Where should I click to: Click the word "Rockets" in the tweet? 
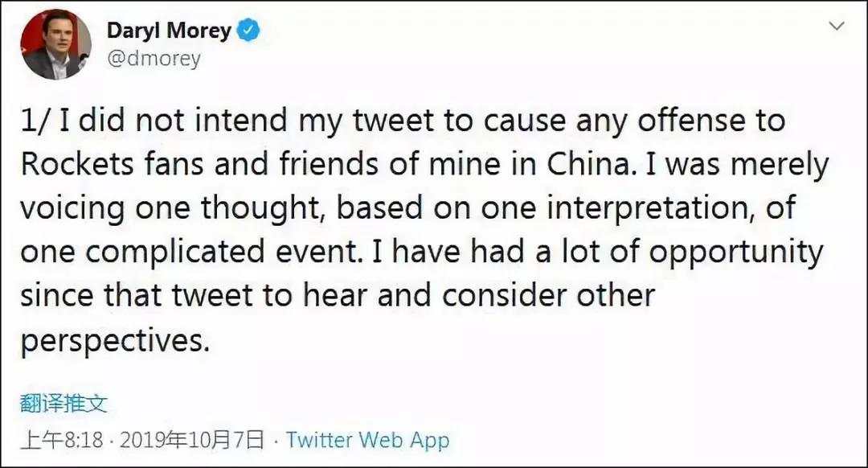(77, 164)
